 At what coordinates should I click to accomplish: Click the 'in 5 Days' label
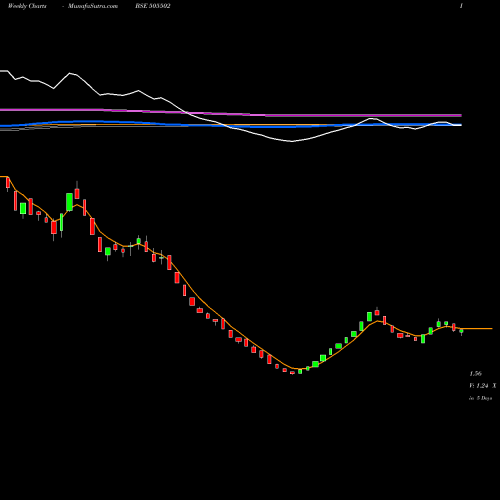pos(480,398)
